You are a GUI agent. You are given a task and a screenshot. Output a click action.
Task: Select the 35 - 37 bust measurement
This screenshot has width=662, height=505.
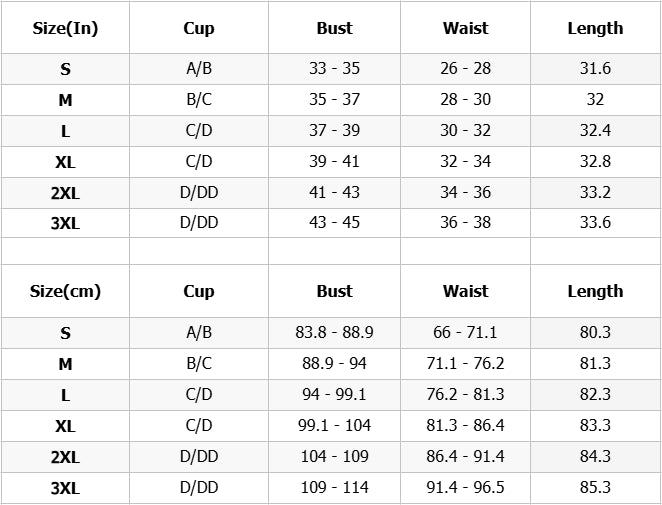pyautogui.click(x=334, y=100)
